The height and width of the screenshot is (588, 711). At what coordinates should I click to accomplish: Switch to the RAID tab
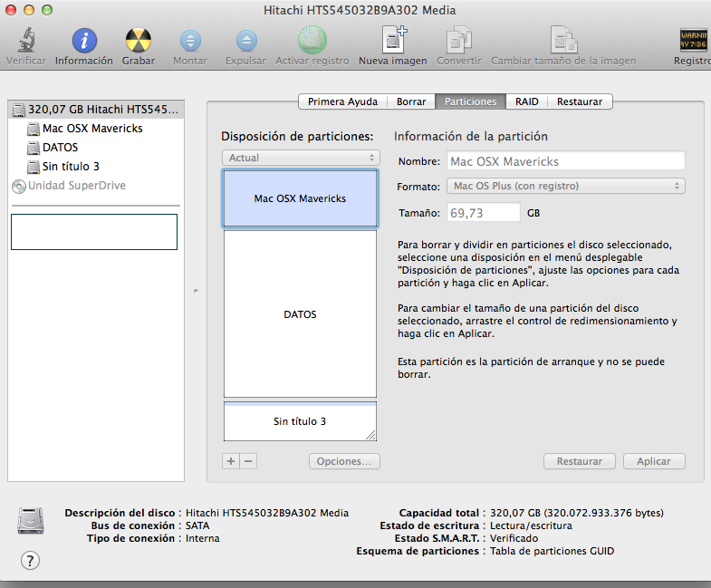point(527,101)
